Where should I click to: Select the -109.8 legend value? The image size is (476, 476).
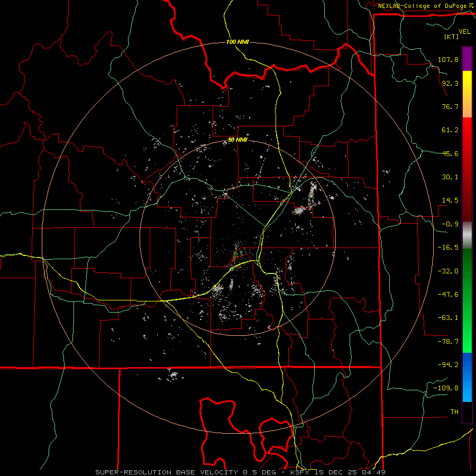coord(446,388)
